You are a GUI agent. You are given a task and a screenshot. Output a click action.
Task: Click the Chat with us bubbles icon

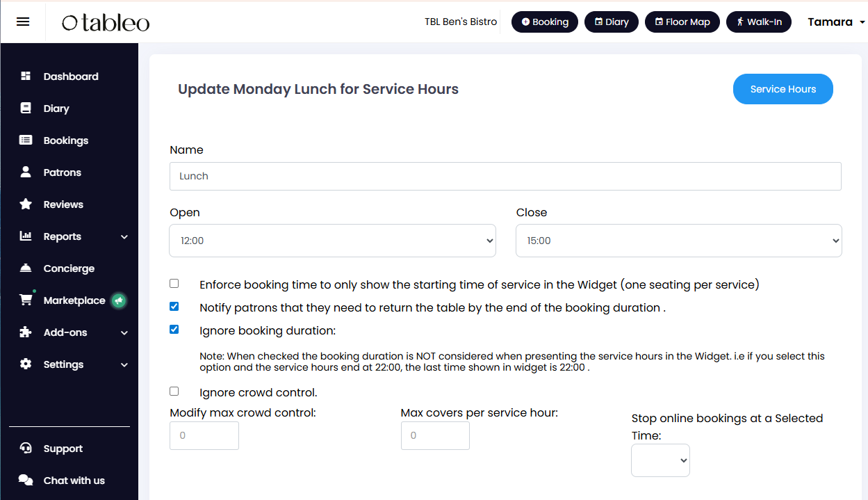pos(26,481)
